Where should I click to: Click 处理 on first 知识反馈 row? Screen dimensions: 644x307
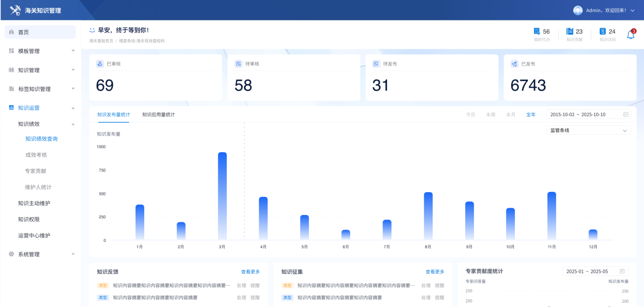[241, 286]
